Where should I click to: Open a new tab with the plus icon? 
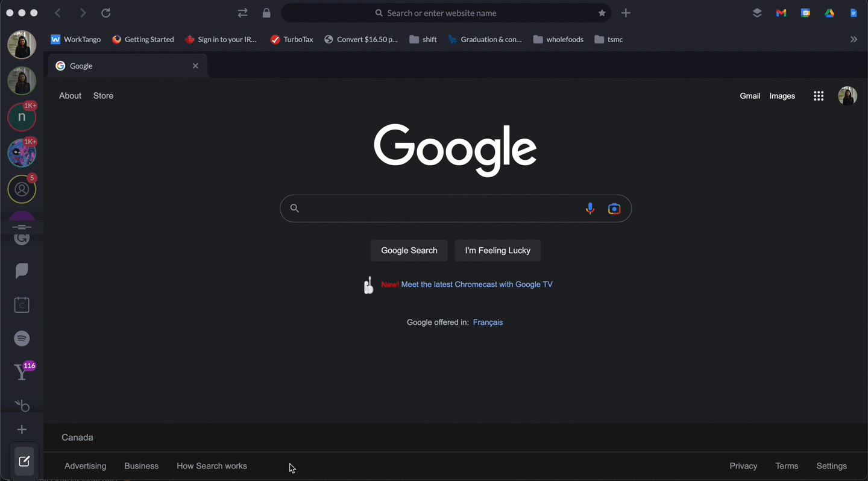click(x=626, y=13)
